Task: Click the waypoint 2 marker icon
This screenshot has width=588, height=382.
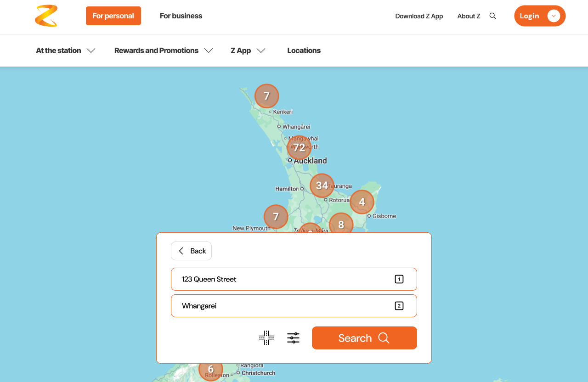Action: pos(399,306)
